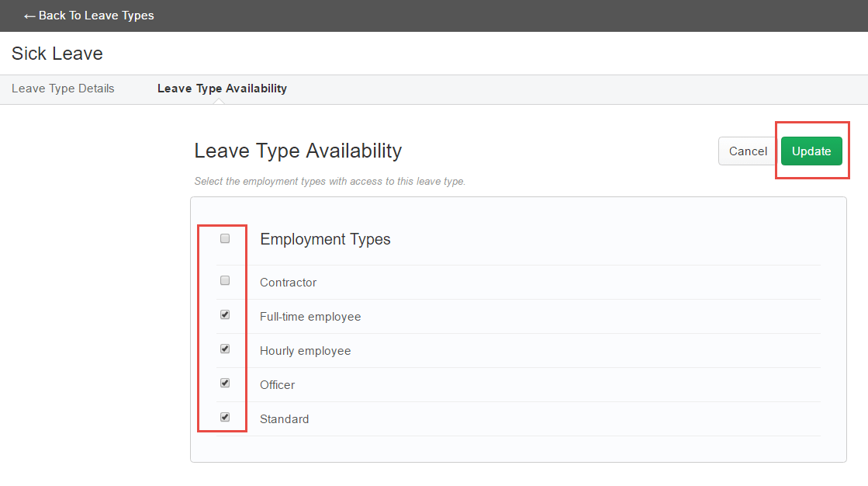Image resolution: width=868 pixels, height=486 pixels.
Task: Click the Cancel button
Action: [747, 151]
